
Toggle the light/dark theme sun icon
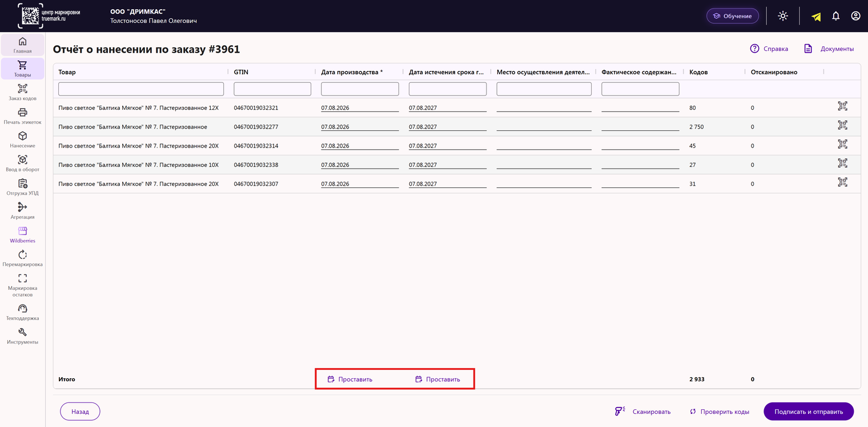(783, 16)
